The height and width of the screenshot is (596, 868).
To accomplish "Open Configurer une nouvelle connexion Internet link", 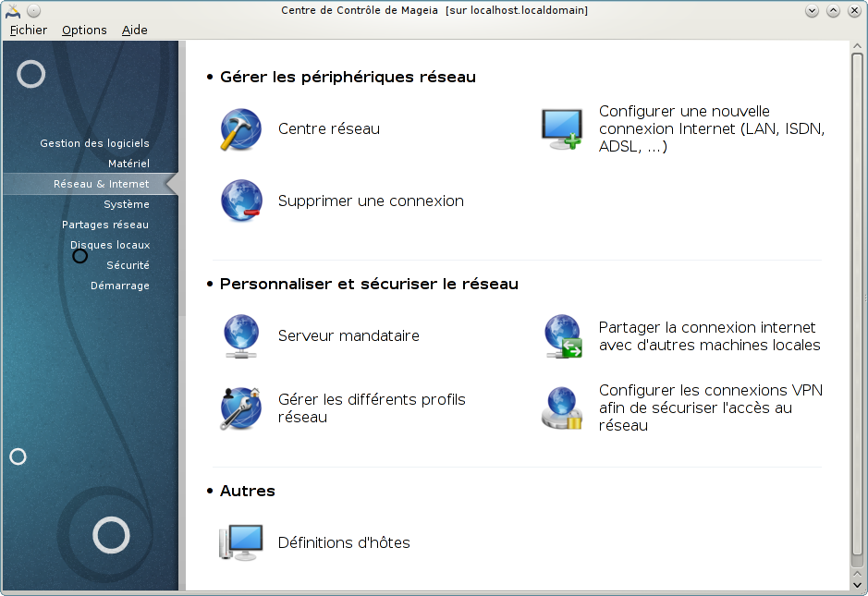I will tap(712, 128).
